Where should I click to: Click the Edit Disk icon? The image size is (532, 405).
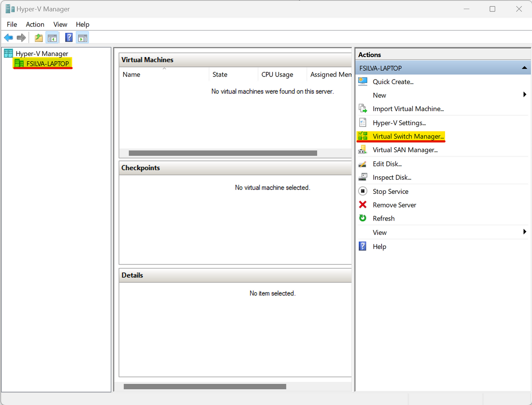[363, 164]
